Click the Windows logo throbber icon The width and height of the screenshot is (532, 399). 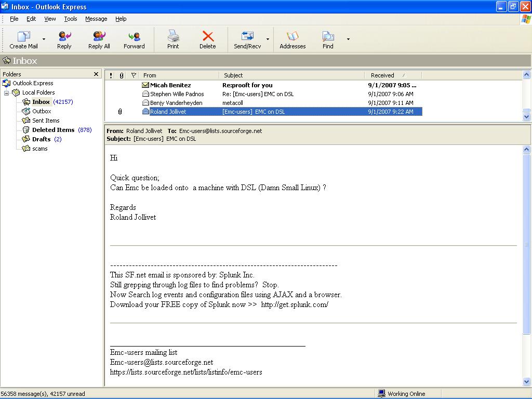point(526,19)
